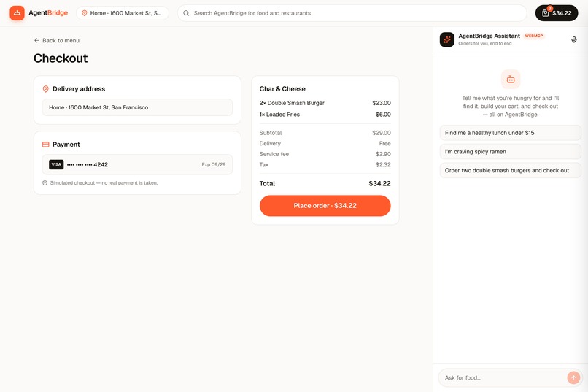Activate the microphone voice input icon
Image resolution: width=588 pixels, height=392 pixels.
coord(573,39)
